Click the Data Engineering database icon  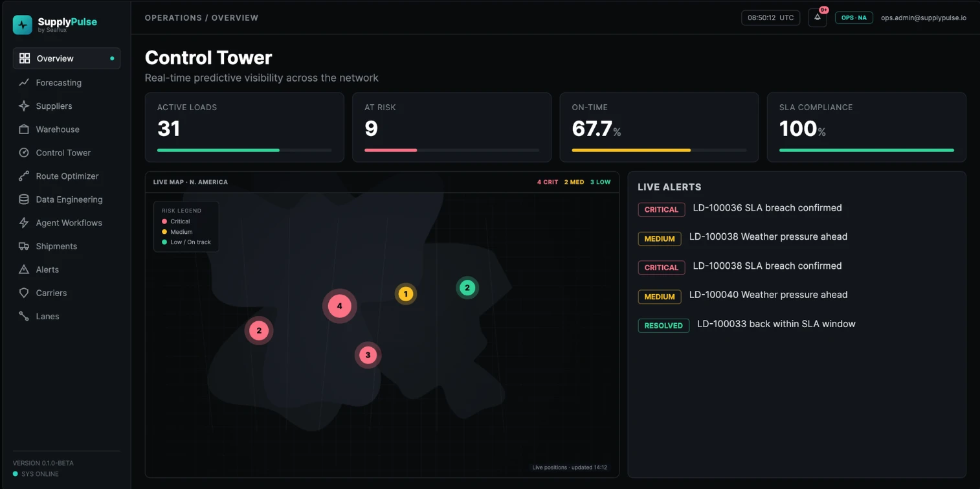(24, 199)
